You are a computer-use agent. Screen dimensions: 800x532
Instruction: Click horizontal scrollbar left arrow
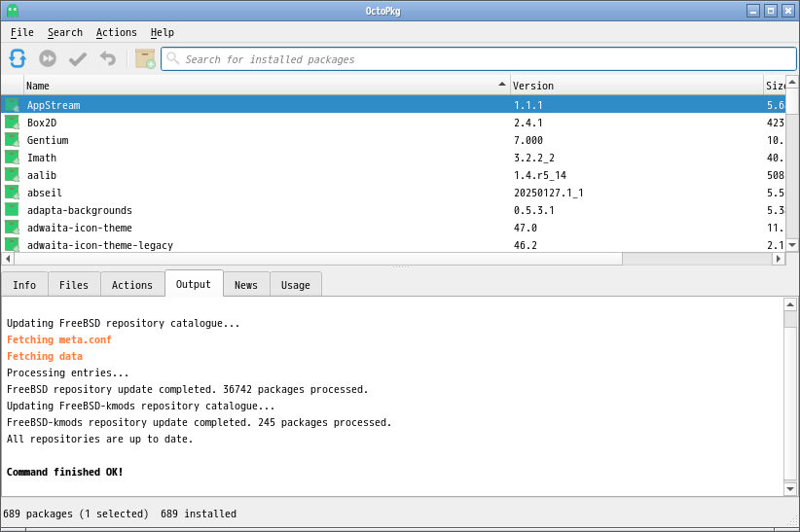[x=8, y=259]
